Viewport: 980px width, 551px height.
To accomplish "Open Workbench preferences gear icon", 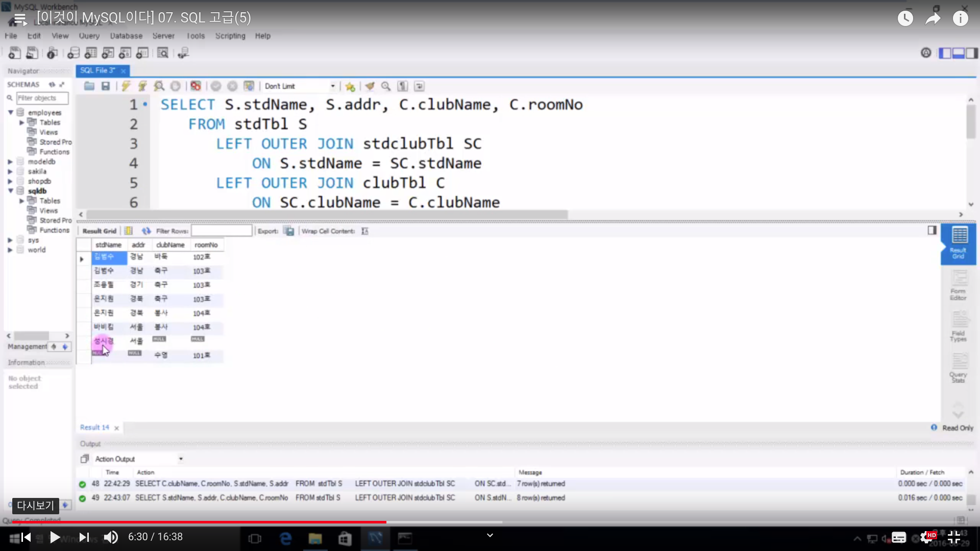I will (926, 53).
